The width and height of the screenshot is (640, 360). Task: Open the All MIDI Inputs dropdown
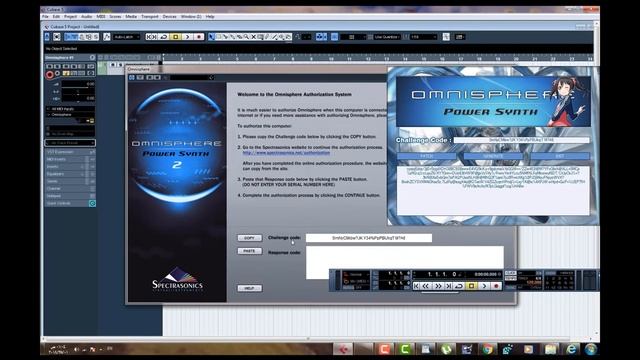(x=70, y=109)
